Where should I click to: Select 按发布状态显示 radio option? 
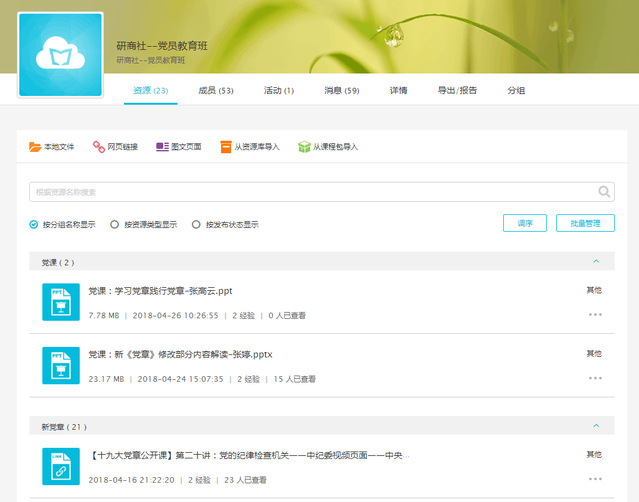click(196, 224)
